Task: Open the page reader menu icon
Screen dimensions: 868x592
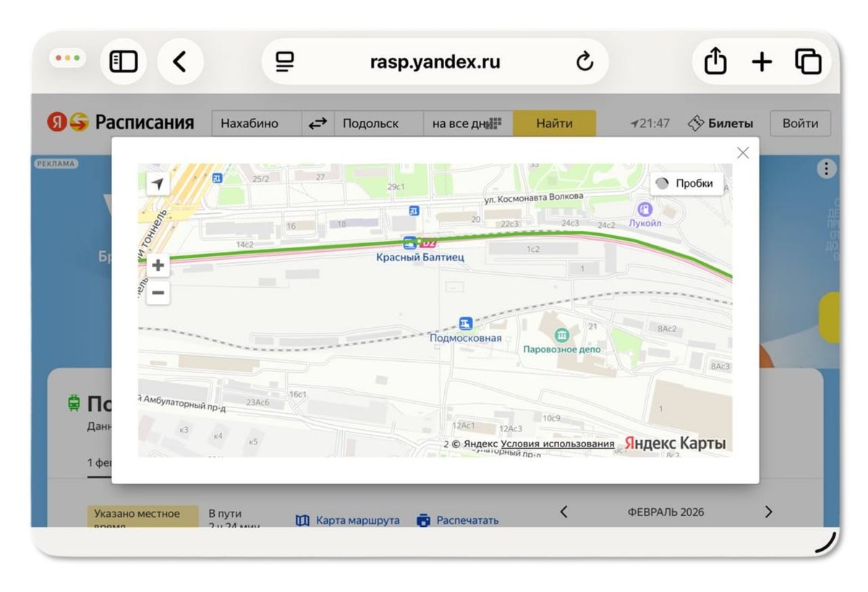Action: [285, 62]
